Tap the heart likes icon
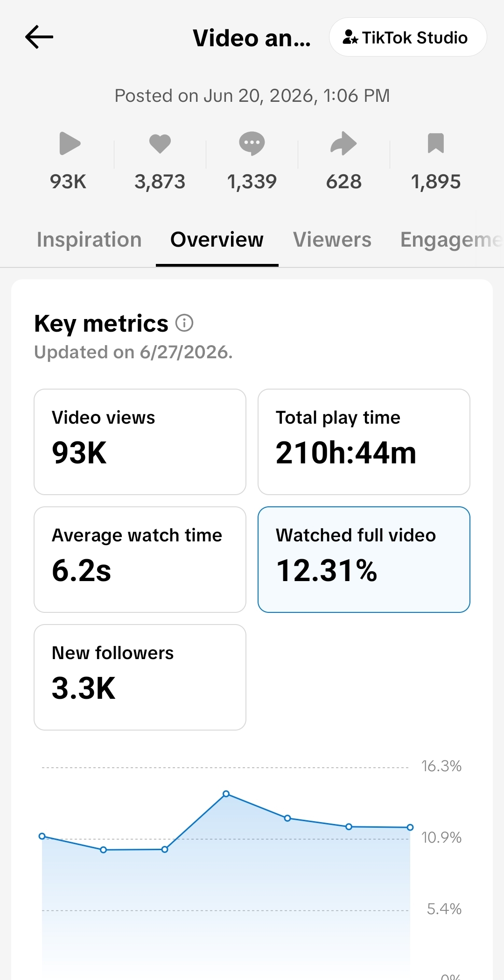The height and width of the screenshot is (980, 504). (x=160, y=143)
